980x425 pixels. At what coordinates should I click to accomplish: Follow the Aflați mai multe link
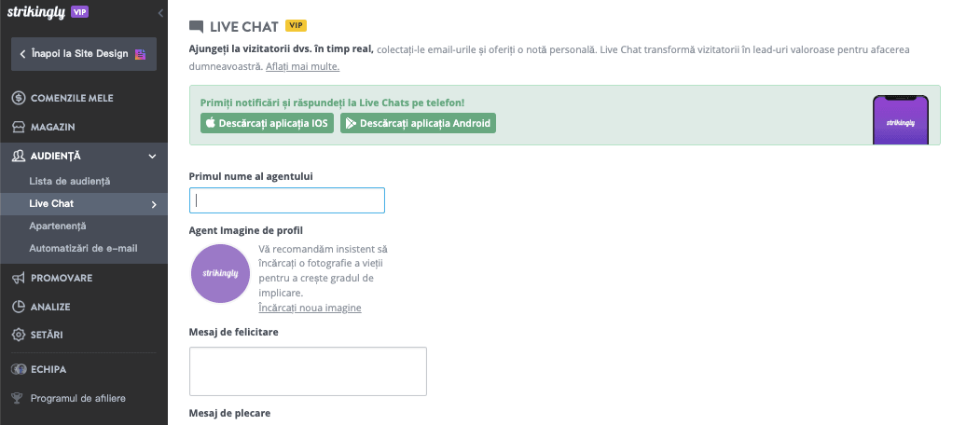click(x=302, y=66)
